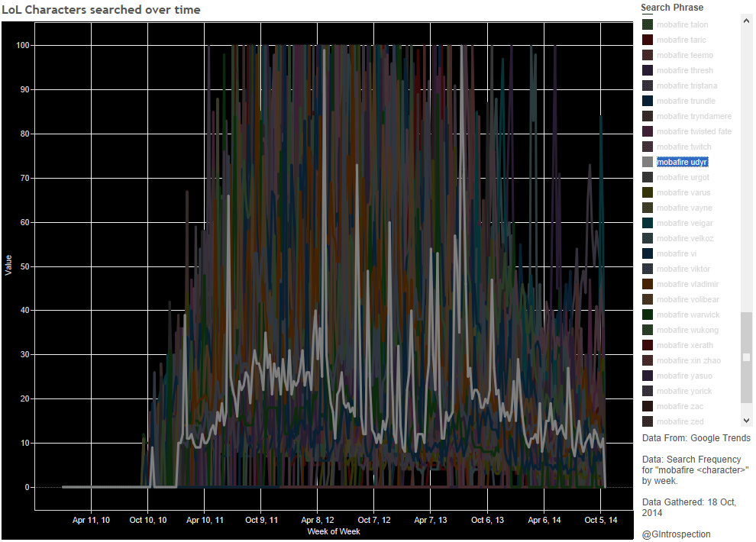The height and width of the screenshot is (542, 756).
Task: Select mobafire veigar legend item
Action: (684, 224)
